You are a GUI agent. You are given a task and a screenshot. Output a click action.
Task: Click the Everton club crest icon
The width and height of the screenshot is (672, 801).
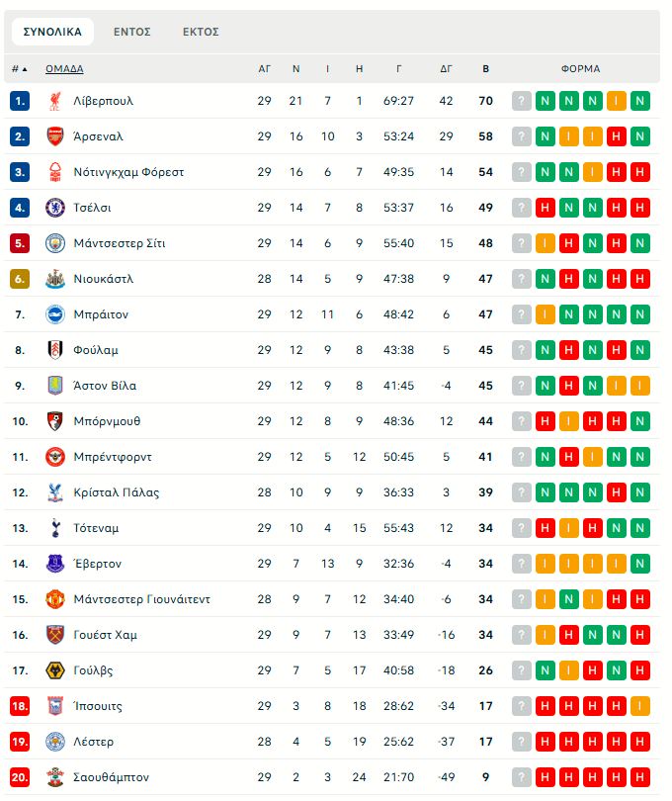coord(55,564)
